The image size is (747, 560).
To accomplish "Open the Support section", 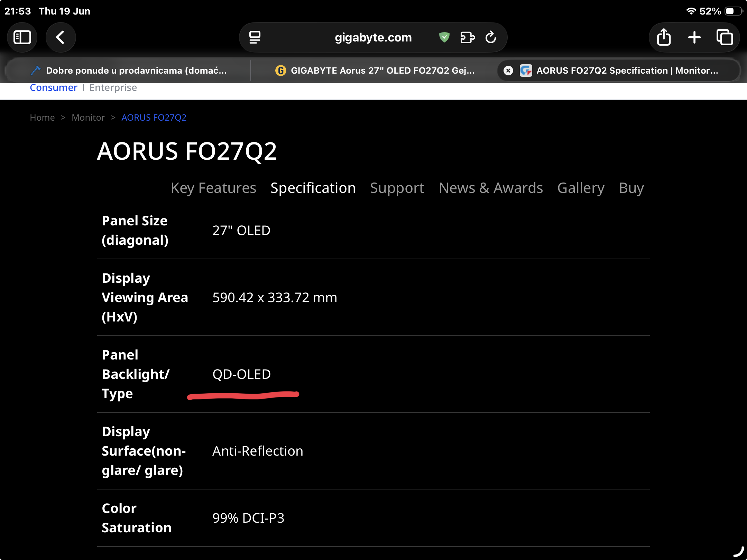I will pyautogui.click(x=397, y=188).
